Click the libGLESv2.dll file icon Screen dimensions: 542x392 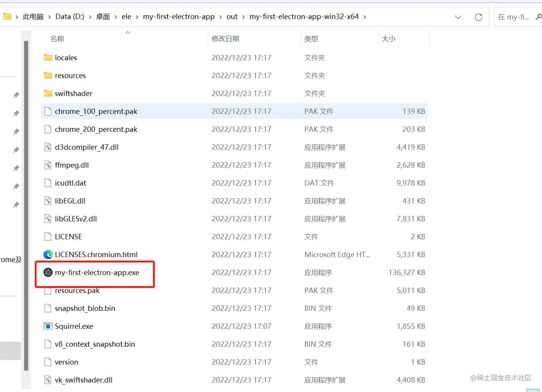pyautogui.click(x=48, y=219)
